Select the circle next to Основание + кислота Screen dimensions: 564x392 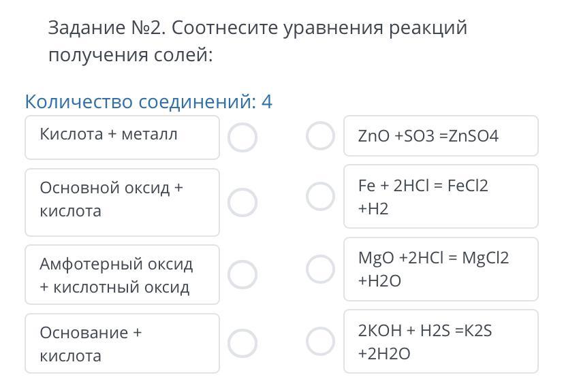click(x=242, y=343)
